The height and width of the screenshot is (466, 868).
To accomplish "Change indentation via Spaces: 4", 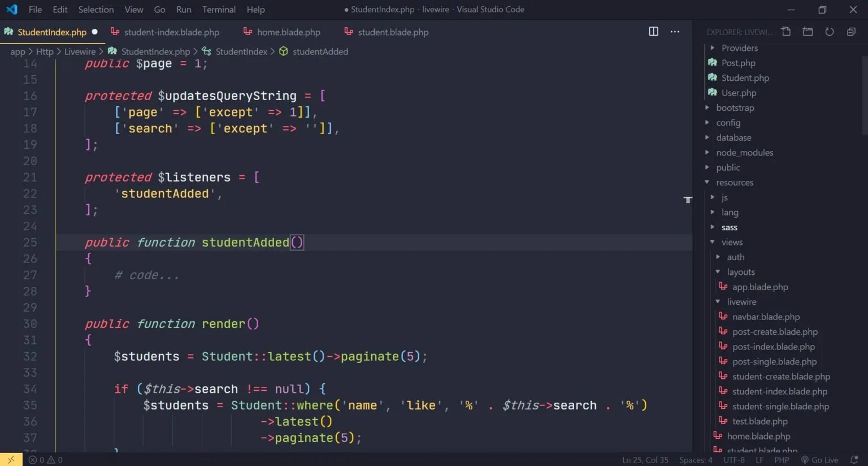I will coord(696,460).
